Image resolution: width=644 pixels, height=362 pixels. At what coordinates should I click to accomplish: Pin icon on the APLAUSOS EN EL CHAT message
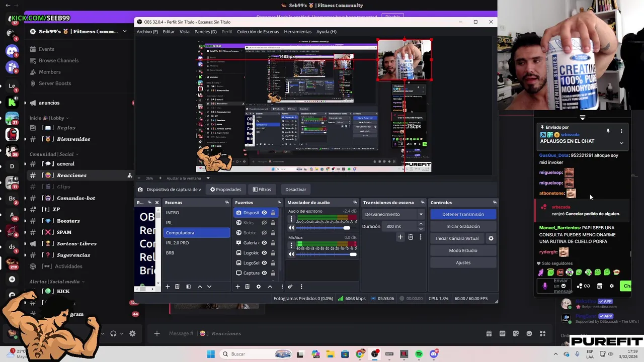(608, 131)
